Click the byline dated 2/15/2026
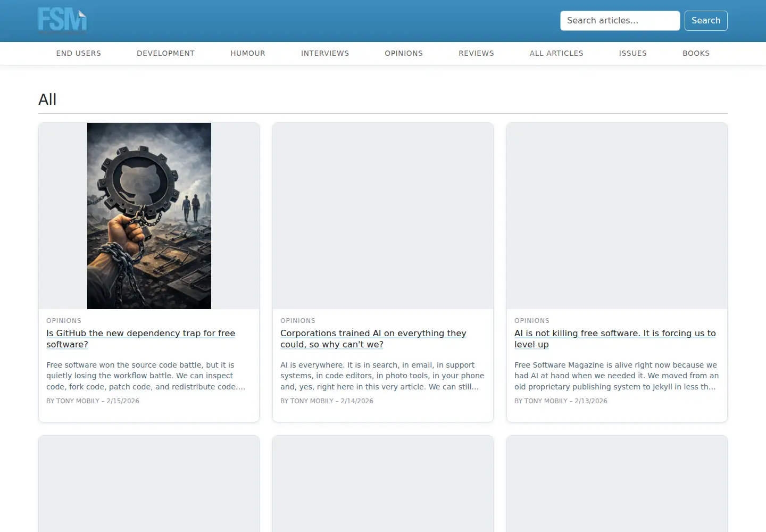This screenshot has width=766, height=532. [x=93, y=401]
